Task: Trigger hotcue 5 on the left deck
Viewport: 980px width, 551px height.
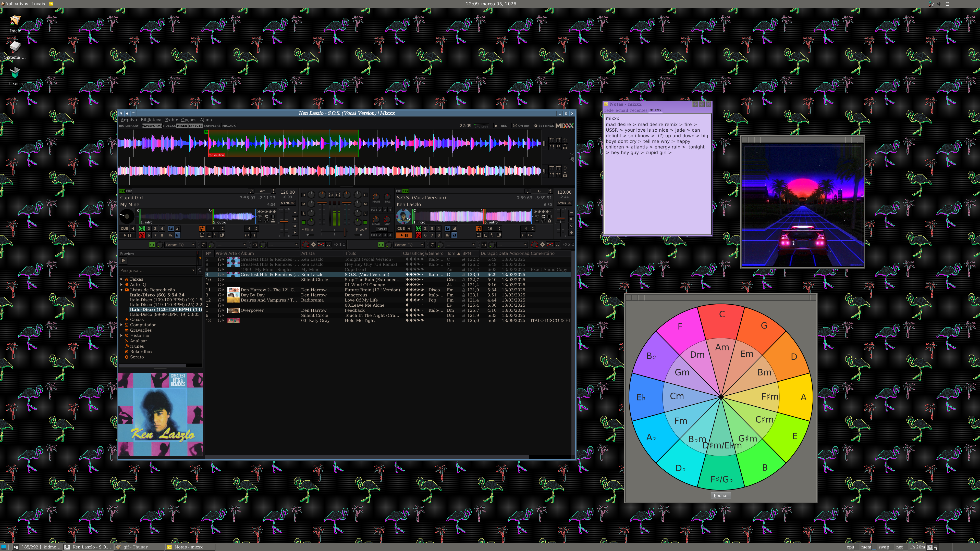Action: click(142, 235)
